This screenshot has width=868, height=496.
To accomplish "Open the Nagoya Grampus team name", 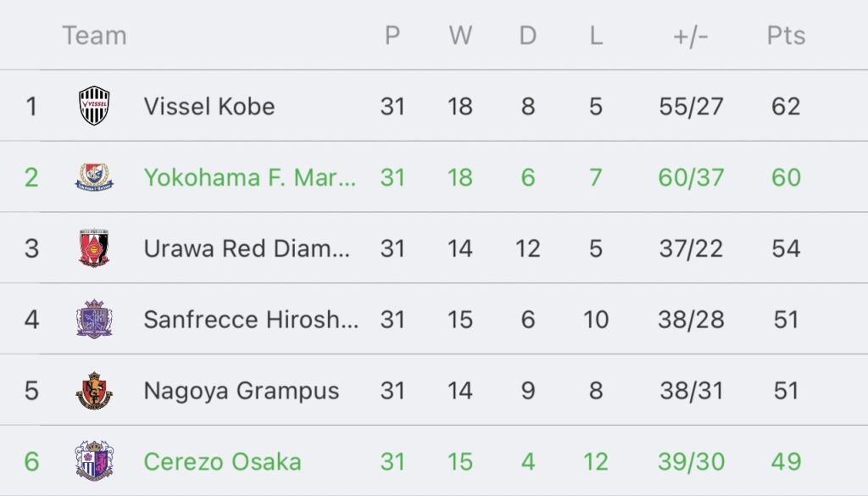I will pyautogui.click(x=242, y=391).
